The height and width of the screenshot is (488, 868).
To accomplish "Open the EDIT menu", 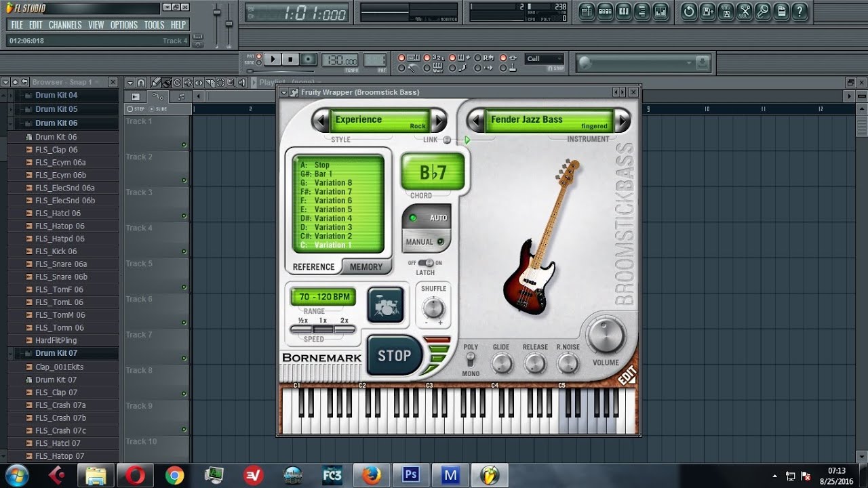I will [36, 25].
